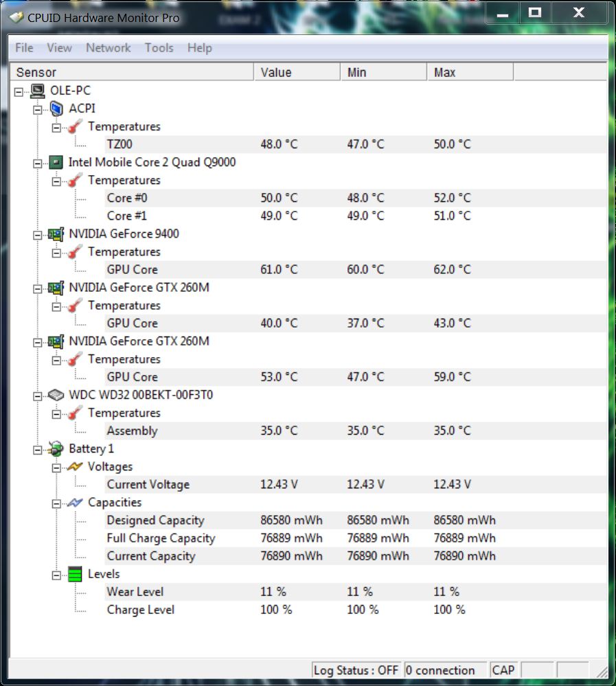This screenshot has width=616, height=686.
Task: Collapse the Levels group
Action: coord(56,575)
